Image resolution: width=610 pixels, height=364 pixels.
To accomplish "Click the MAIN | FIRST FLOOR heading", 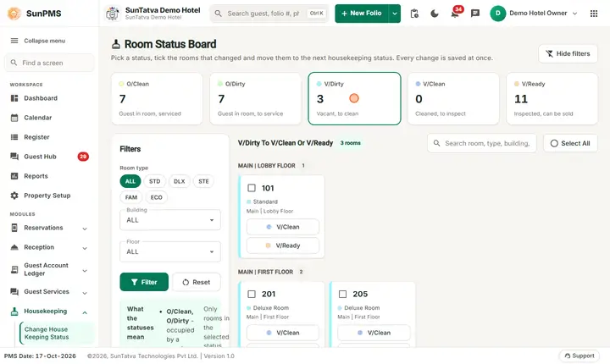I will tap(265, 272).
